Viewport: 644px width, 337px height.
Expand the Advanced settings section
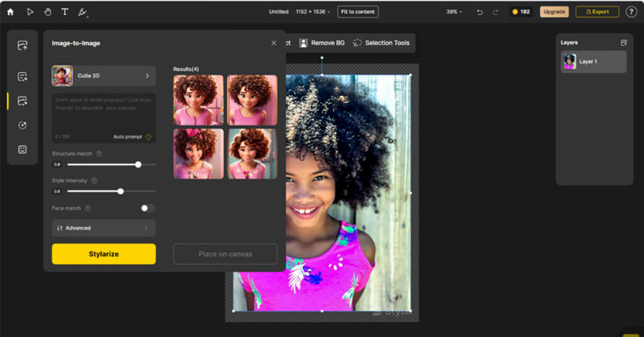(x=104, y=228)
